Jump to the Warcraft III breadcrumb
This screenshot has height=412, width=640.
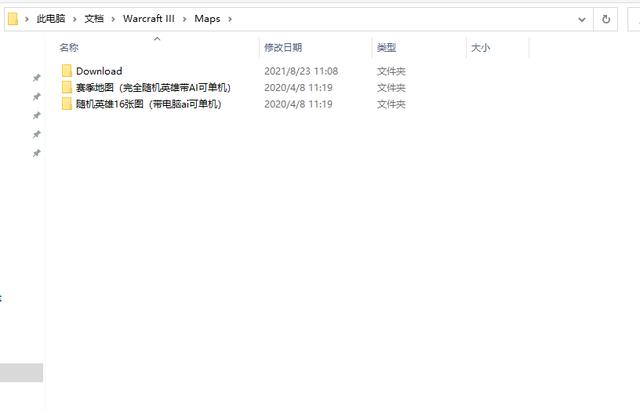point(149,19)
